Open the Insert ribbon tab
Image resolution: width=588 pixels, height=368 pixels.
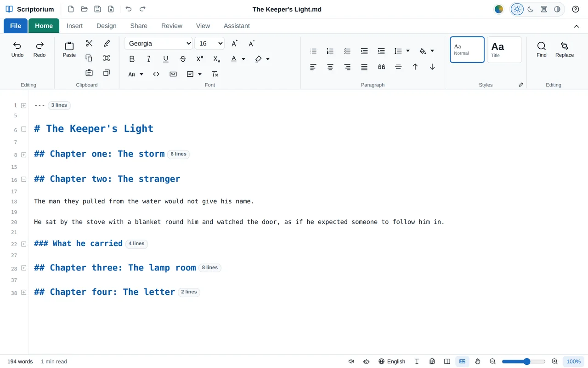pos(75,26)
